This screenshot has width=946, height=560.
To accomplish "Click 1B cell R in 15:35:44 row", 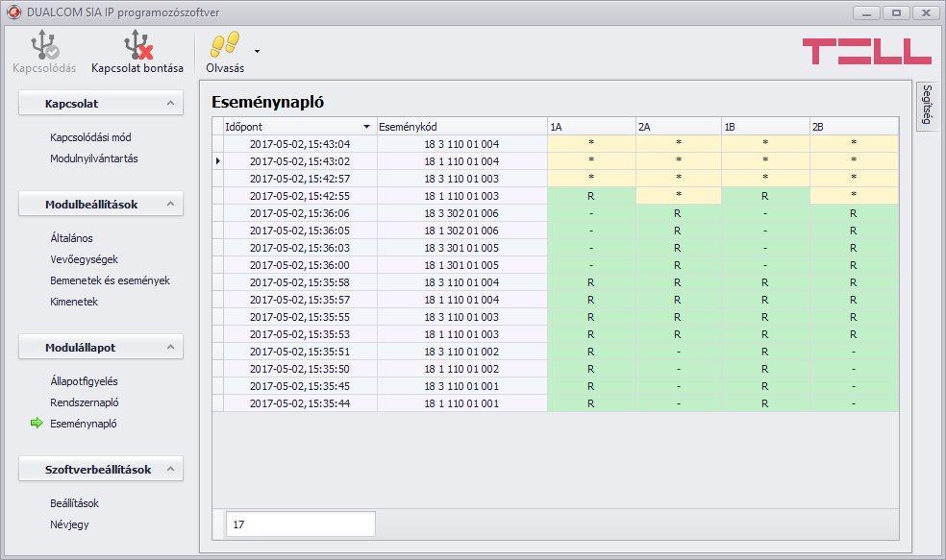I will pyautogui.click(x=765, y=403).
